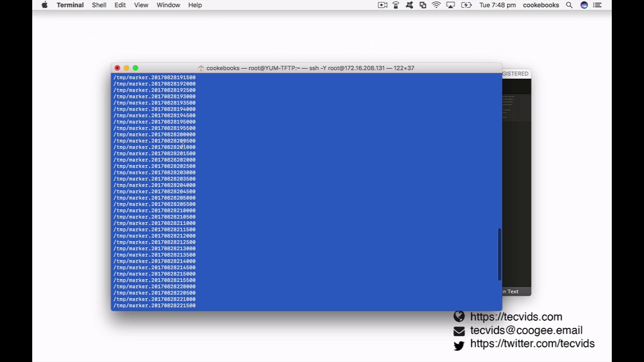The width and height of the screenshot is (644, 362).
Task: Click line /tmp/marker.20170828191500
Action: [154, 77]
